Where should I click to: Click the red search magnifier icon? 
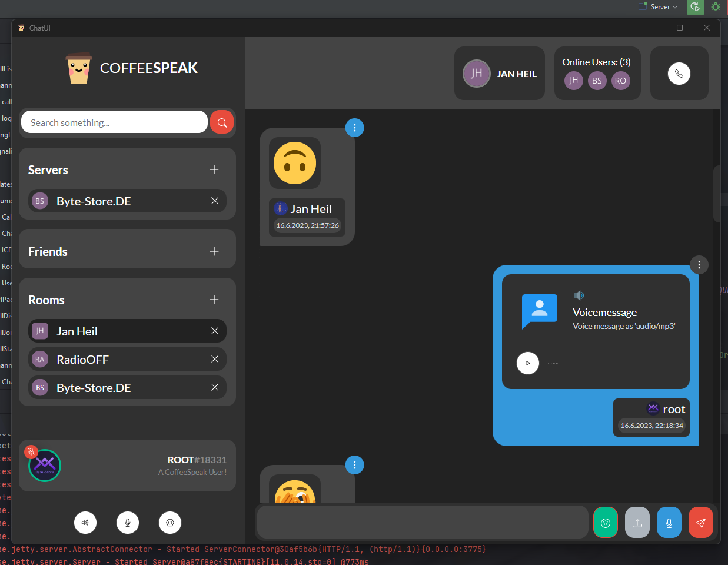point(222,122)
